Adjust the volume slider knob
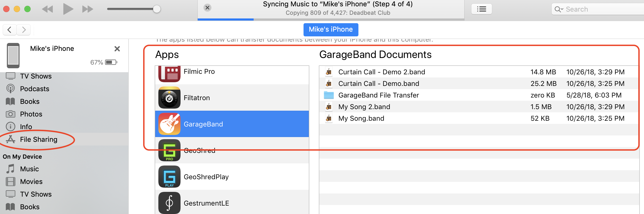This screenshot has height=214, width=644. coord(157,9)
